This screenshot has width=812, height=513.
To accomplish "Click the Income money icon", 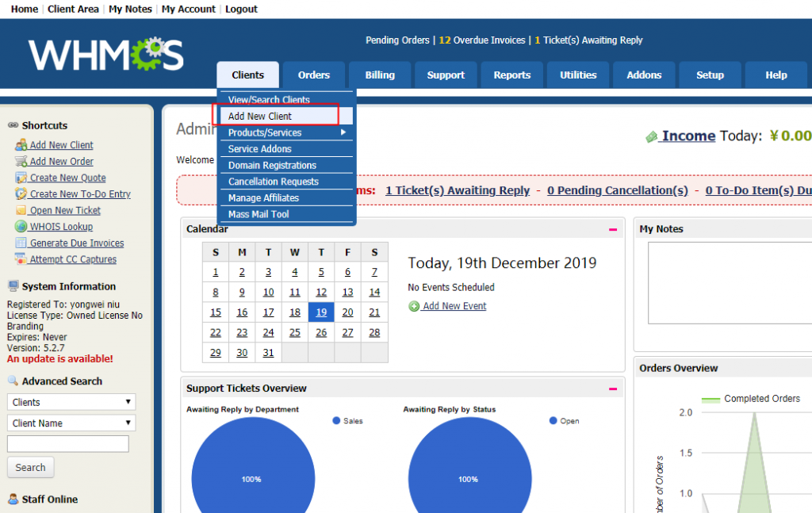I will coord(652,136).
